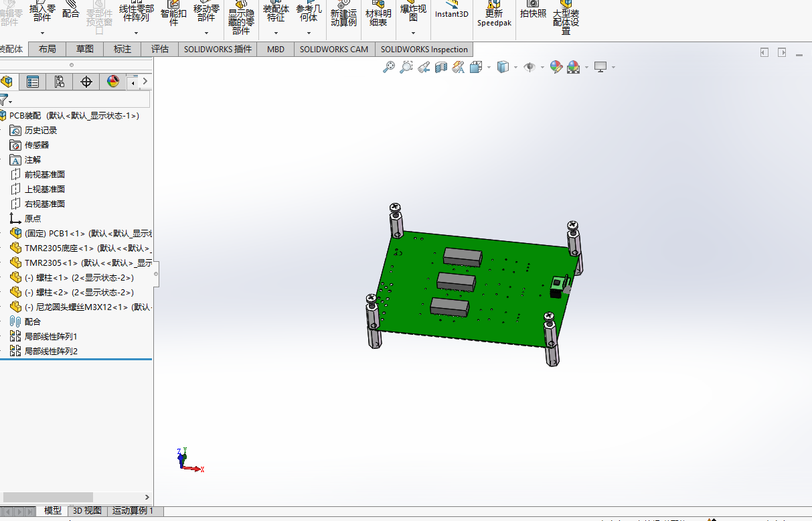Open the ConfigurationManager tab icon
This screenshot has width=812, height=521.
(59, 82)
